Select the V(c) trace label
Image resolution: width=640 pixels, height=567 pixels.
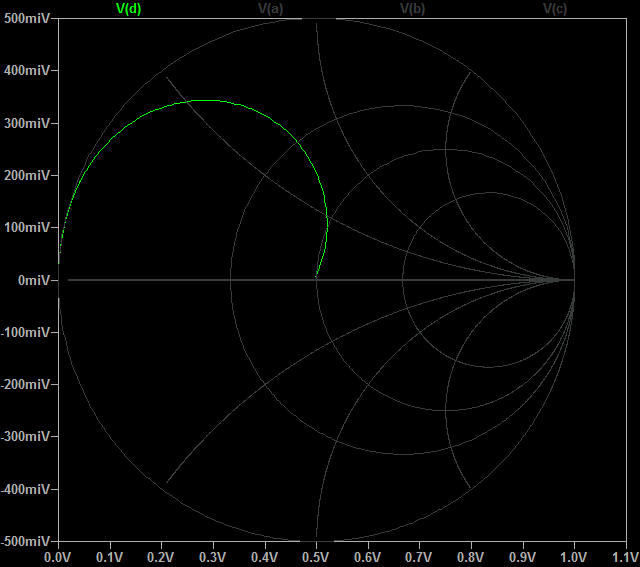click(555, 9)
